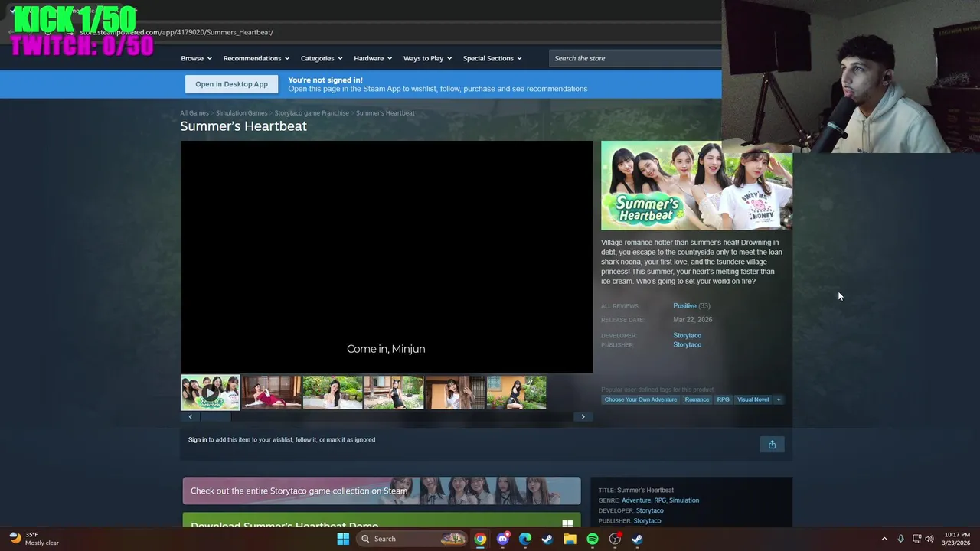Viewport: 980px width, 551px height.
Task: Open Storytaco developer in details panel
Action: (x=649, y=510)
